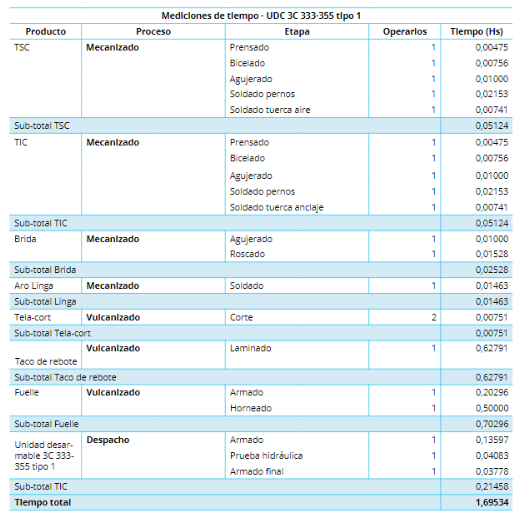Click the Etapa column header
The image size is (522, 517).
297,32
